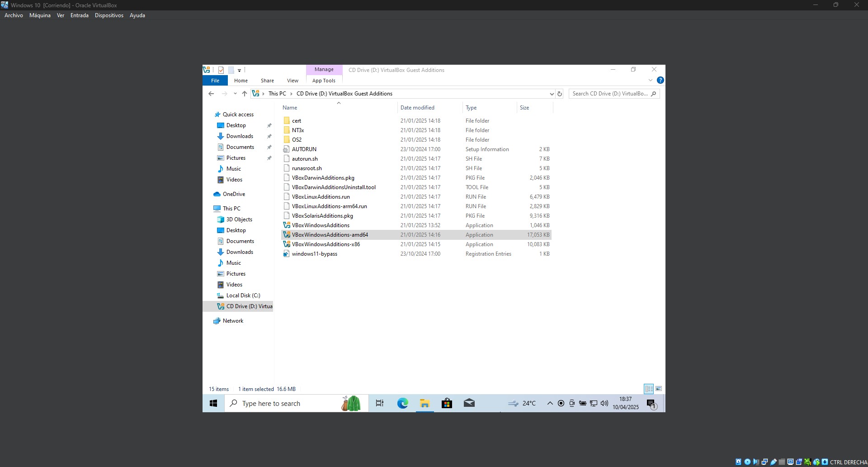Click the New folder icon in quick access toolbar
The height and width of the screenshot is (467, 868).
tap(231, 70)
